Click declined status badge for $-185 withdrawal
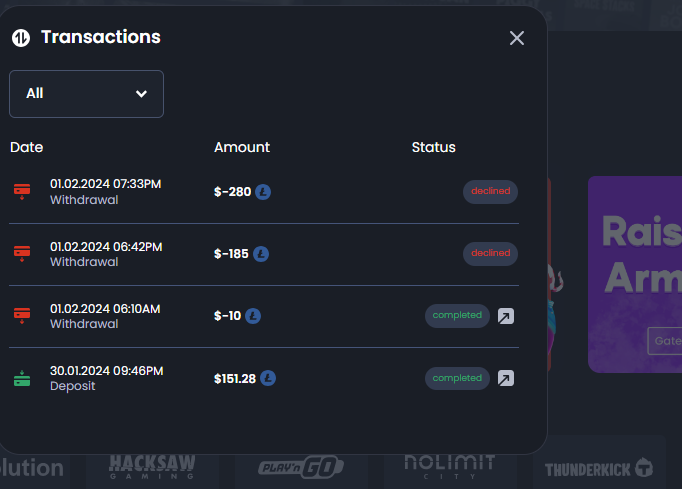The height and width of the screenshot is (489, 682). (x=490, y=254)
